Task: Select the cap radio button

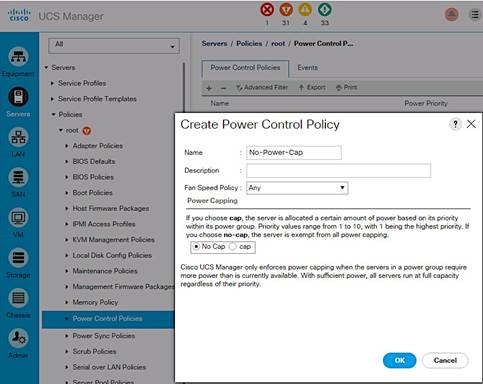Action: (233, 246)
